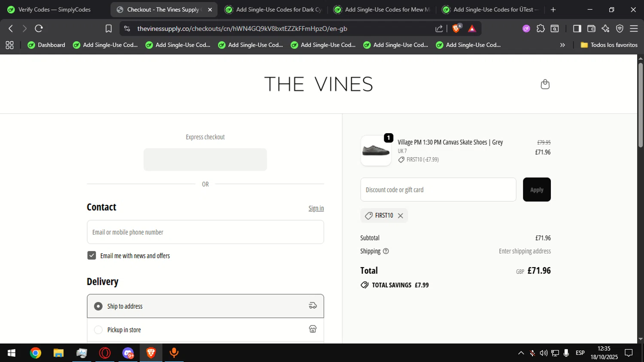Select the Ship to address option
This screenshot has width=644, height=362.
click(x=205, y=306)
